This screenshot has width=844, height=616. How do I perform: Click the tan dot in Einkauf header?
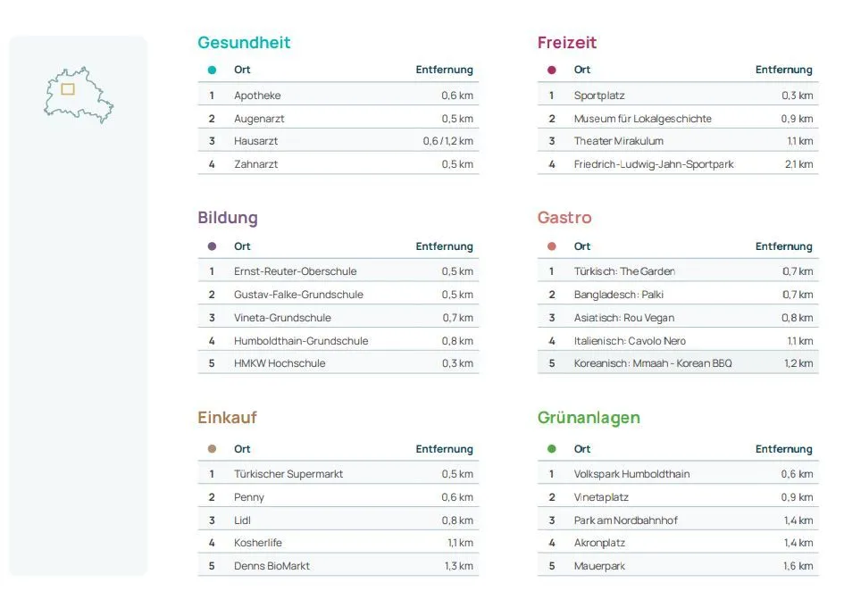(x=212, y=449)
